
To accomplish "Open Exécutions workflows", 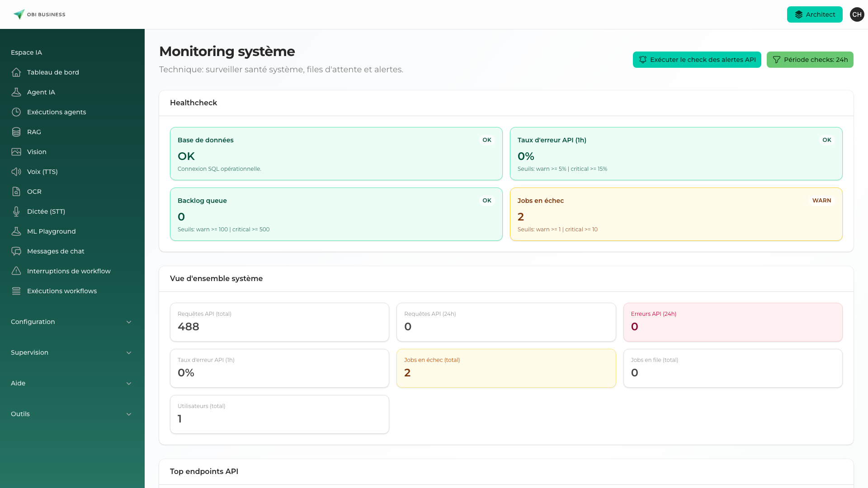I will point(62,291).
